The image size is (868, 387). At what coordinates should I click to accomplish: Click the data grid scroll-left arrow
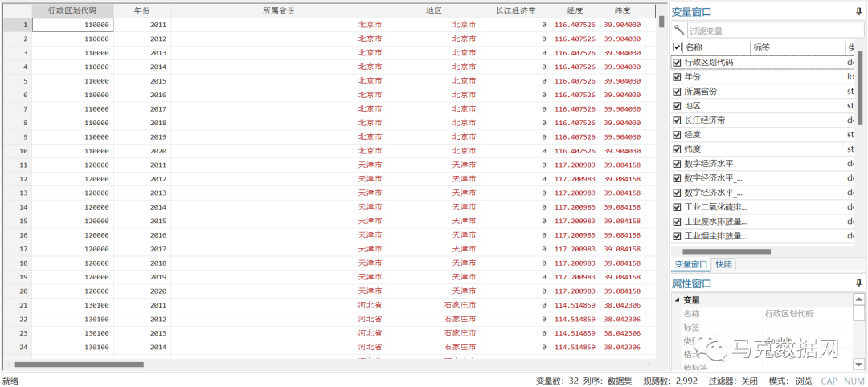tap(8, 365)
